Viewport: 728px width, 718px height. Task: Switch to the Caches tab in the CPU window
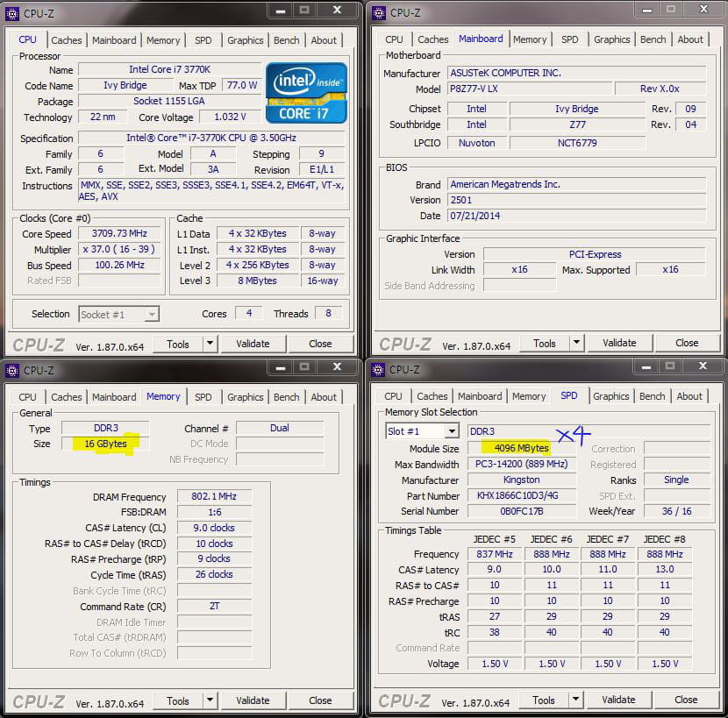[67, 40]
